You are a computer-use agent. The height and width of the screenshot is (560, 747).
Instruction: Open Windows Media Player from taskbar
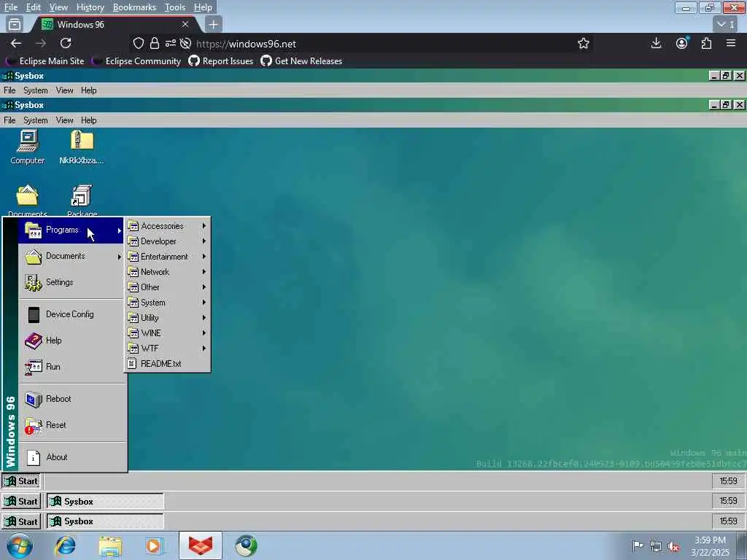(x=155, y=546)
